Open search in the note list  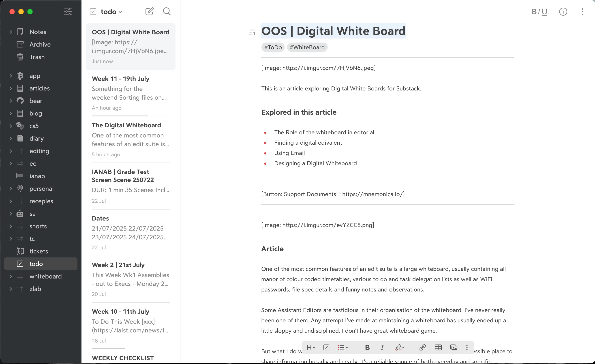coord(167,11)
